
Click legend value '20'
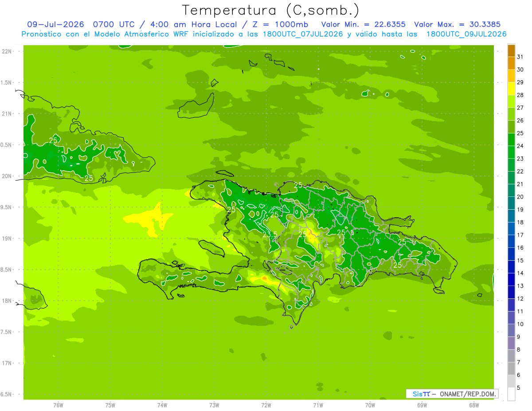tap(520, 196)
